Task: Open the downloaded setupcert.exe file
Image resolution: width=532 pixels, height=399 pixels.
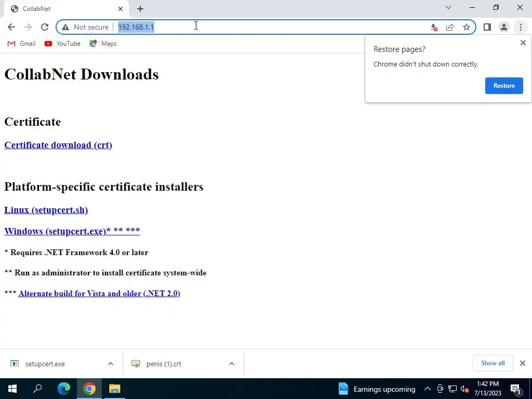Action: [45, 364]
